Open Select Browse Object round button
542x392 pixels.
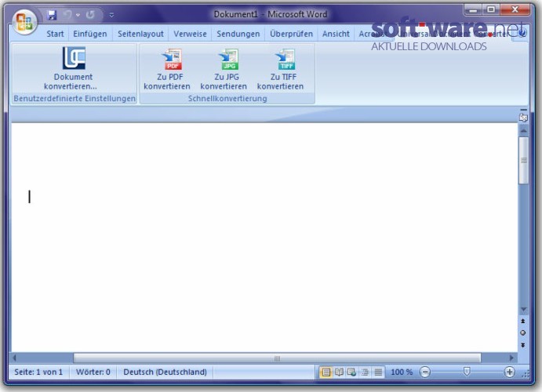(x=523, y=333)
